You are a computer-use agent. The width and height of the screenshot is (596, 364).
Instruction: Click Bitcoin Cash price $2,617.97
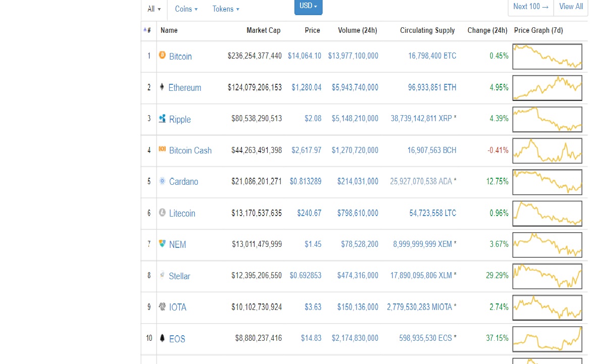coord(307,150)
